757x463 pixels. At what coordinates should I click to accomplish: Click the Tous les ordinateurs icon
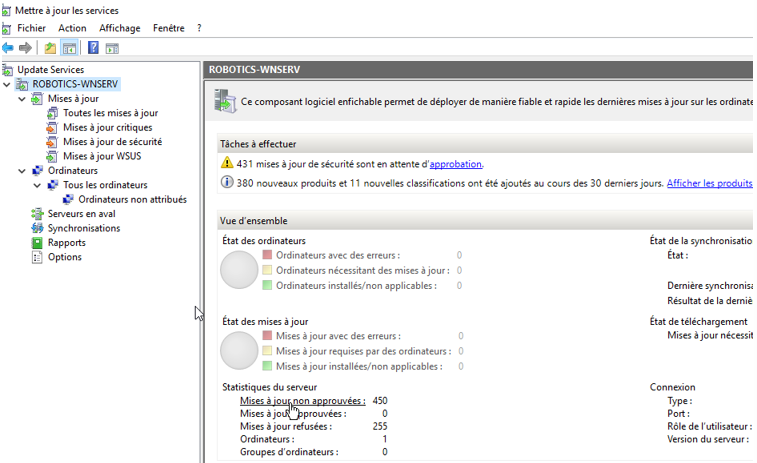[53, 185]
